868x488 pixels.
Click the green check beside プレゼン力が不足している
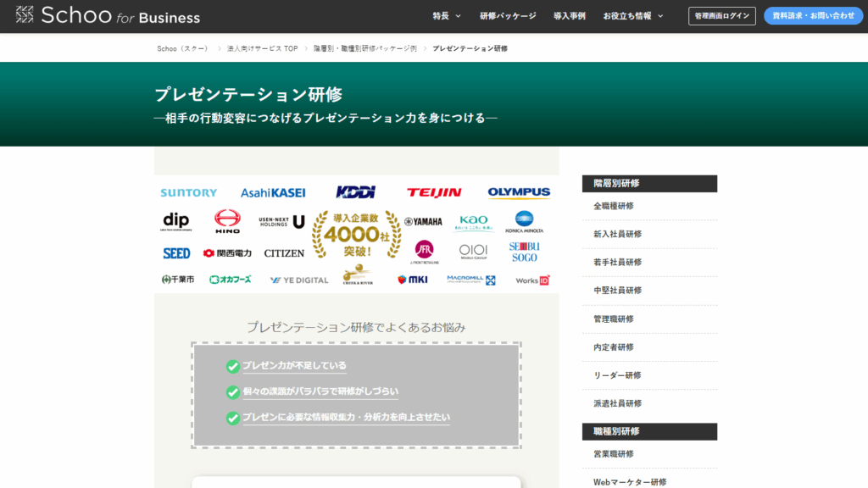(232, 366)
